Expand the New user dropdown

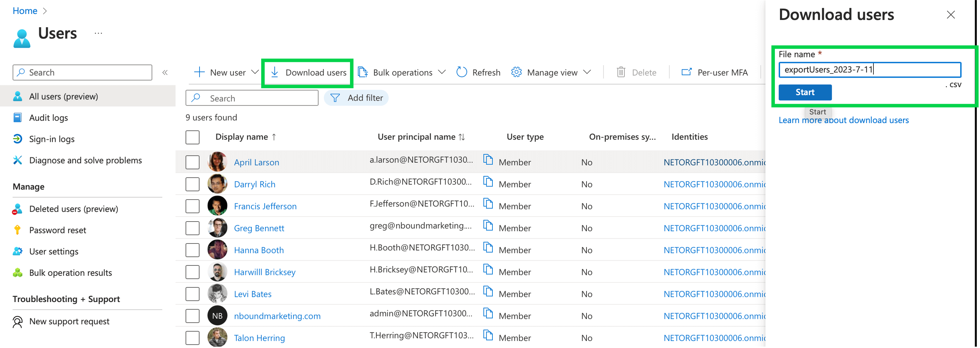click(x=255, y=72)
